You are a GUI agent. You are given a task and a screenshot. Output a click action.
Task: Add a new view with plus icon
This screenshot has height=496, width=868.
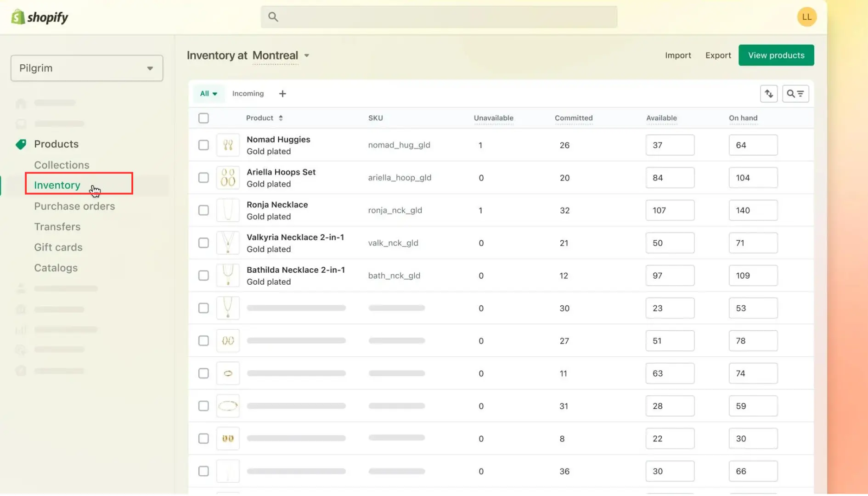coord(282,94)
